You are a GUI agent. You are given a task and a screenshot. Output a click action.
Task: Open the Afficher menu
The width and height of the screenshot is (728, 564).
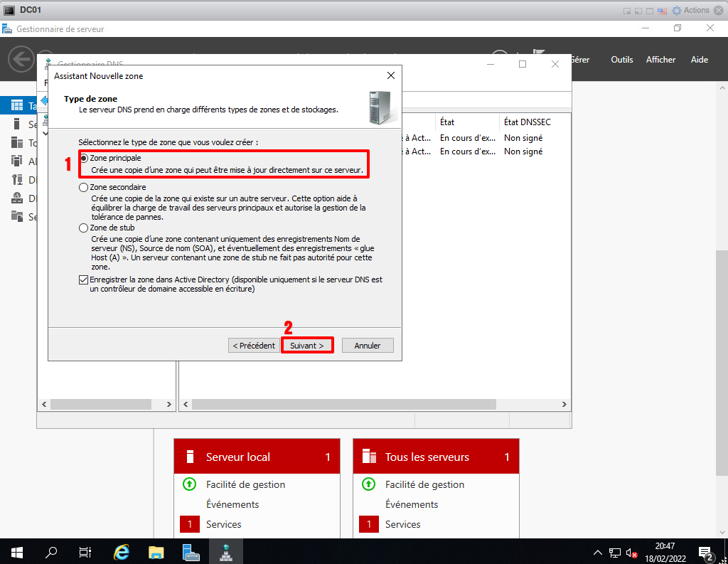tap(660, 60)
